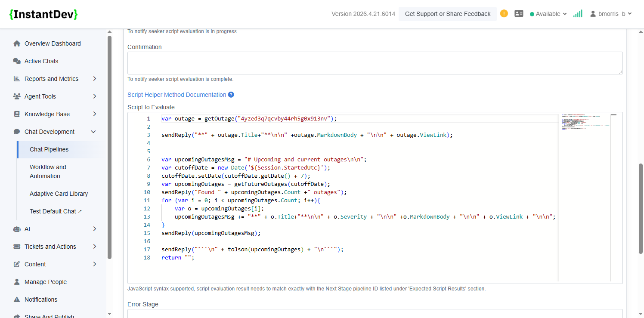Click the sidebar scroll up arrow
644x318 pixels.
pos(109,32)
